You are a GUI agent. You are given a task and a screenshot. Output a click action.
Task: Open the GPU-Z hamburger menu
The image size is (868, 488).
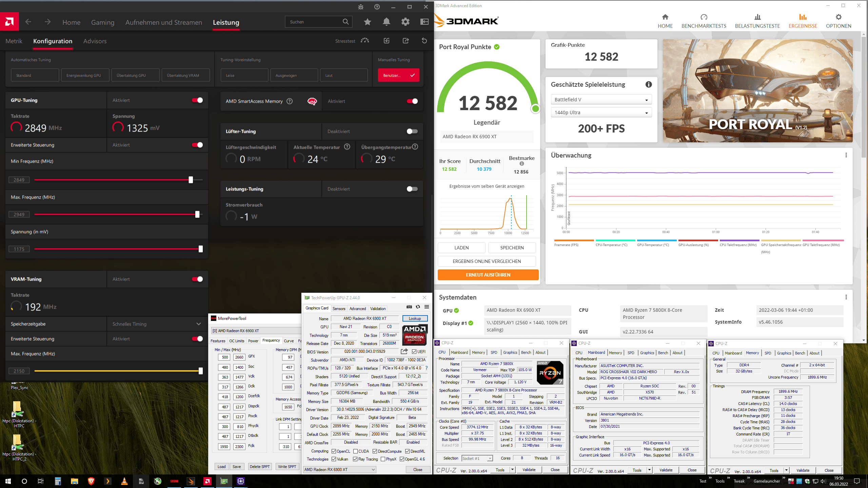pyautogui.click(x=427, y=307)
